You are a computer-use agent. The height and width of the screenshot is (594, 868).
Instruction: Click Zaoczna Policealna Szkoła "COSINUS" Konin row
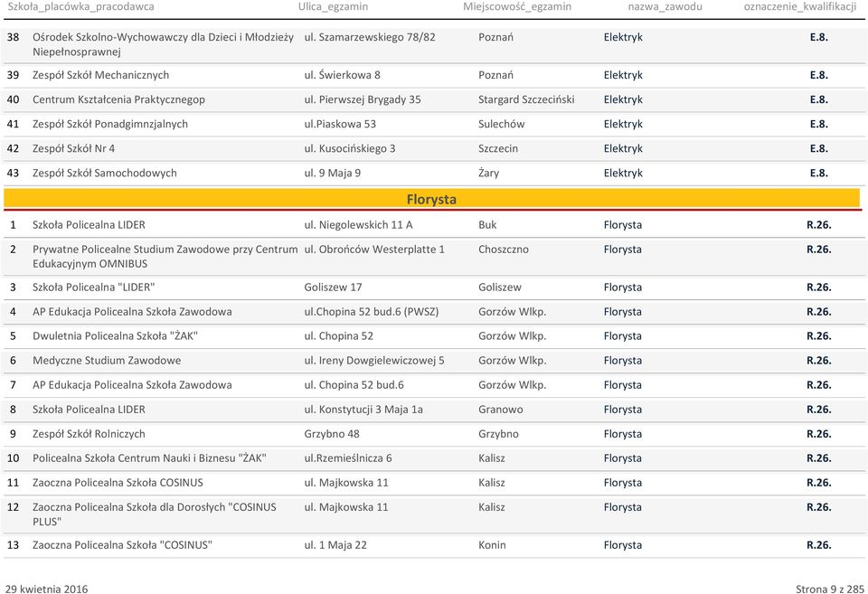pyautogui.click(x=122, y=545)
